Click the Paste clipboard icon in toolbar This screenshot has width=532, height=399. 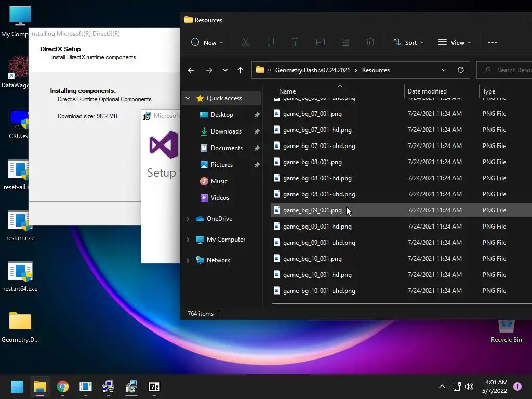296,42
